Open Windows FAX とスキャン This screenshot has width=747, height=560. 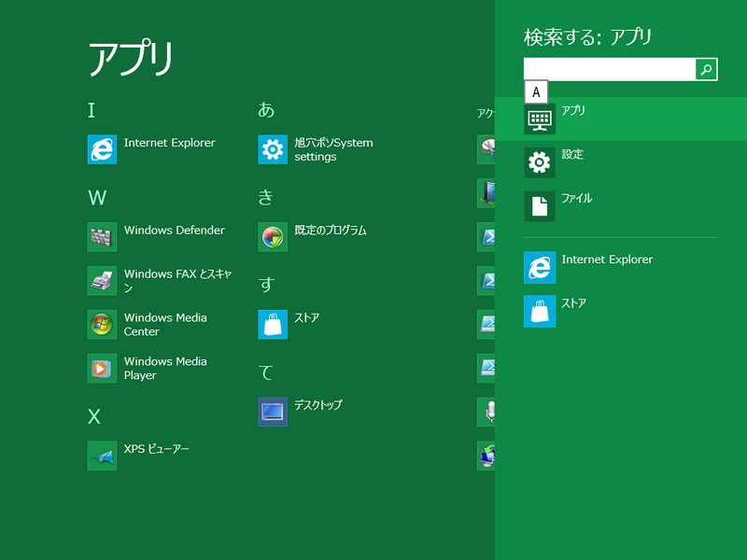pos(102,281)
